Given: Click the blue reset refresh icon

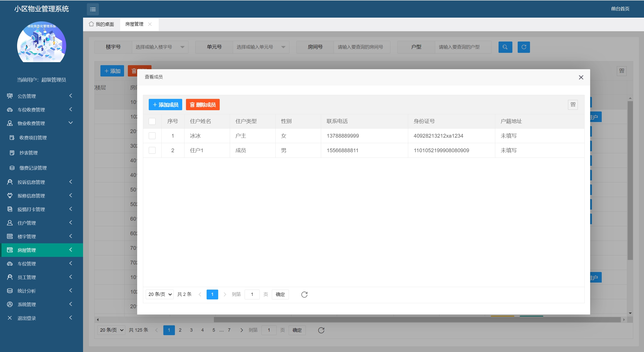Looking at the screenshot, I should tap(523, 47).
